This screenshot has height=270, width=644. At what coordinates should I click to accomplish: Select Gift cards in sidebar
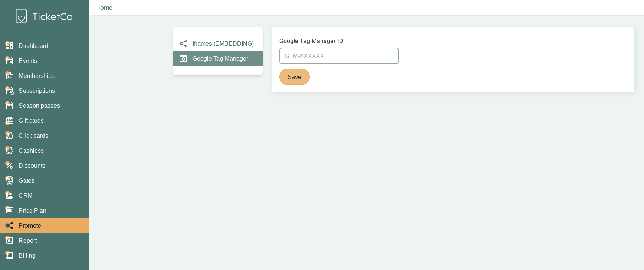[x=45, y=121]
